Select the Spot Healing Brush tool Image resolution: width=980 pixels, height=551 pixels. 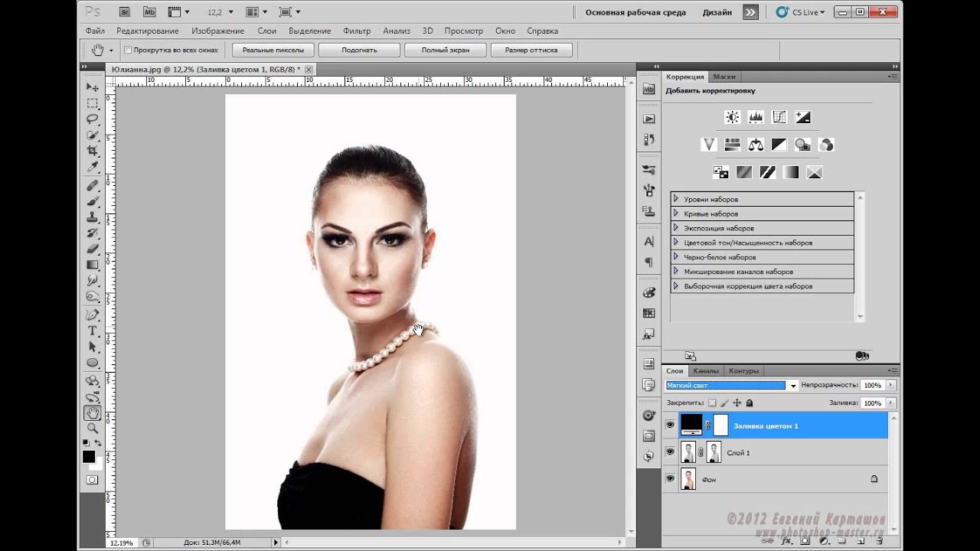point(93,185)
